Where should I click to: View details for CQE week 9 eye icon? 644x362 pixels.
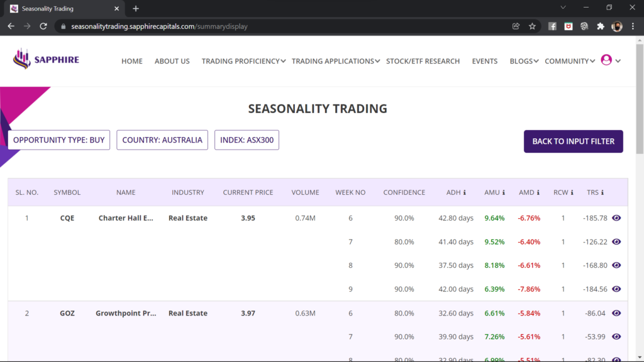tap(616, 289)
